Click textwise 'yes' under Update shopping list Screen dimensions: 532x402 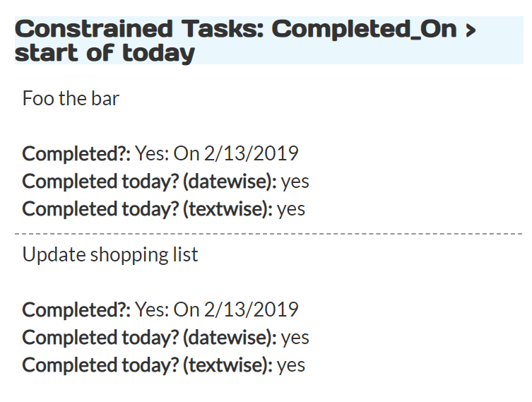tap(291, 366)
